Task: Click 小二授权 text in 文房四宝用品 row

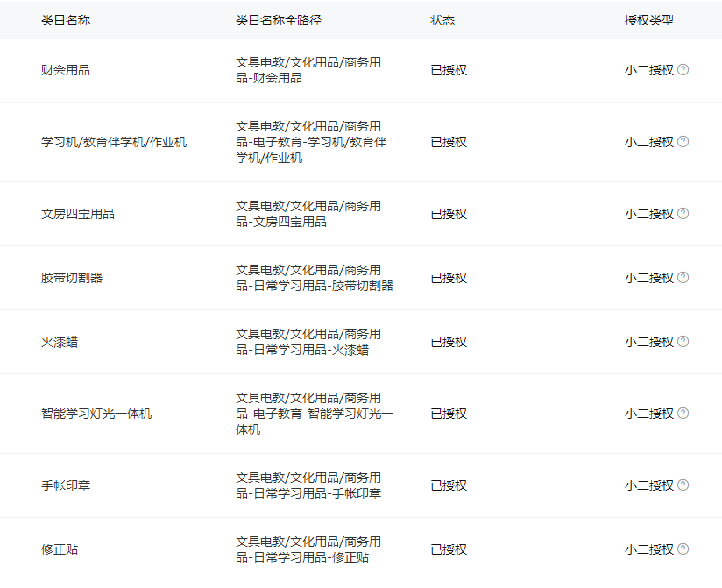Action: 649,214
